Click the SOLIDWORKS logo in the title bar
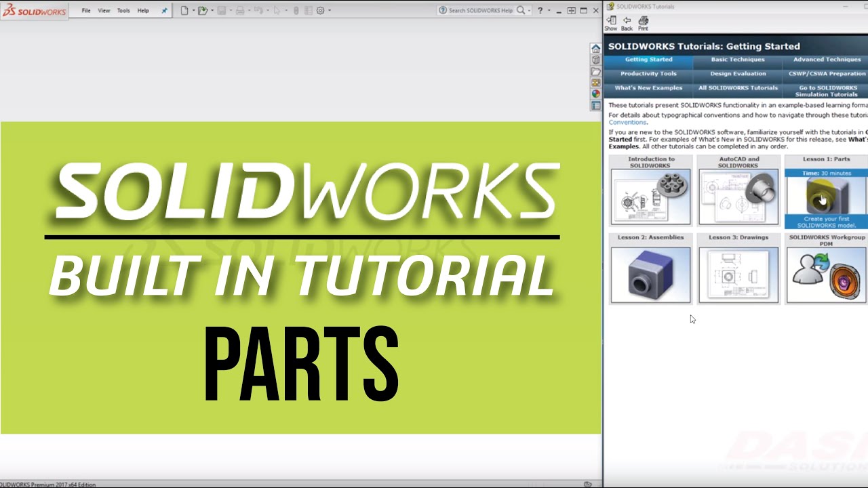 [x=34, y=11]
